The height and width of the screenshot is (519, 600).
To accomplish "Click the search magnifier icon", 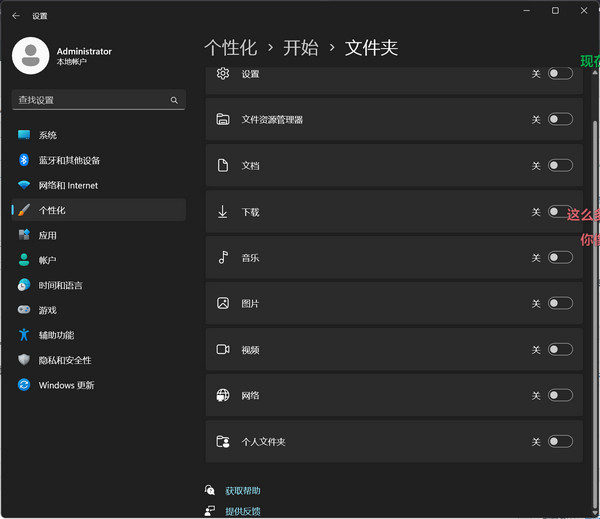I will (174, 100).
